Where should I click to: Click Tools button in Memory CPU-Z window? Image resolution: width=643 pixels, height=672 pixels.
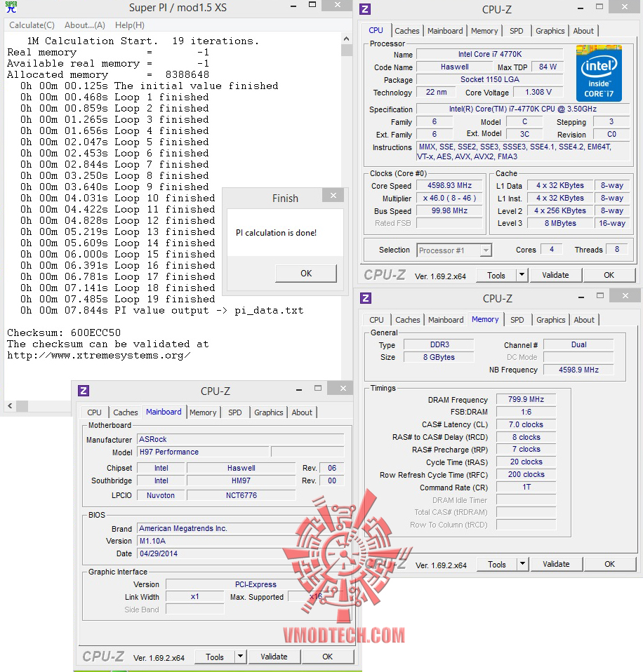497,565
